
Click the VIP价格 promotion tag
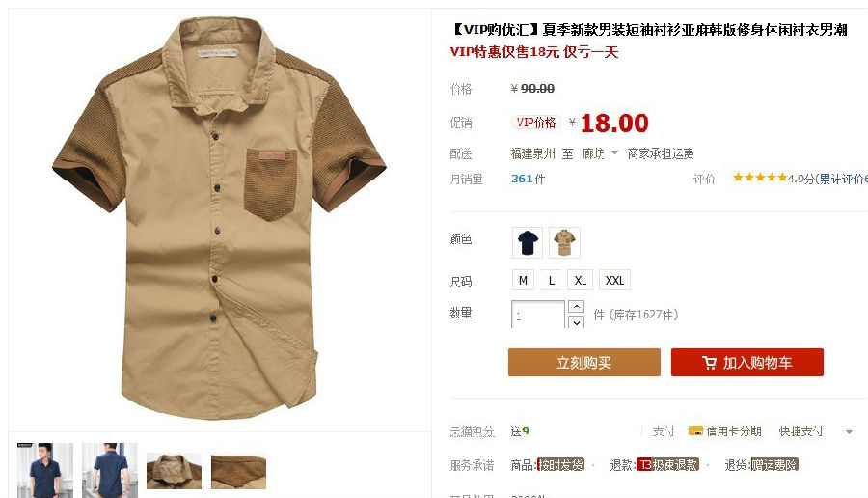(536, 123)
